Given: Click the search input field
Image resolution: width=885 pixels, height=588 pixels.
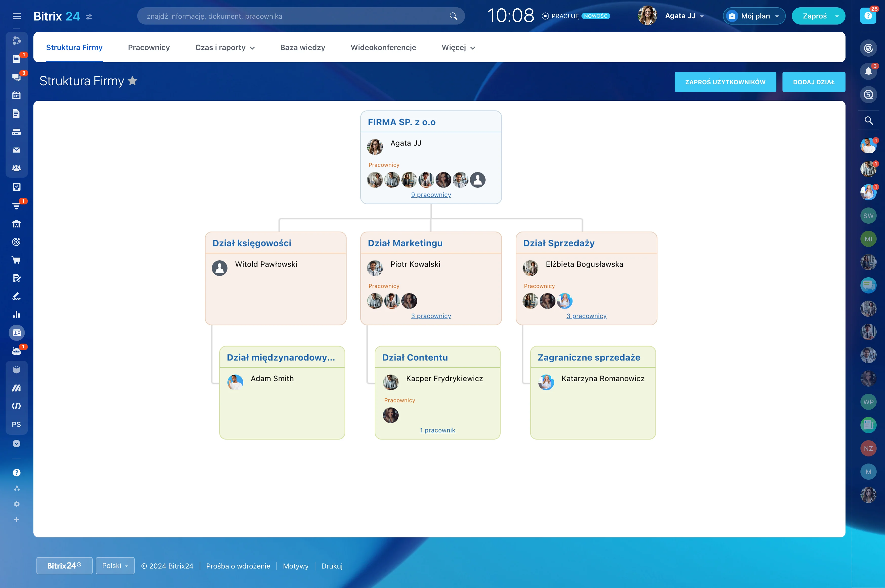Looking at the screenshot, I should point(293,16).
